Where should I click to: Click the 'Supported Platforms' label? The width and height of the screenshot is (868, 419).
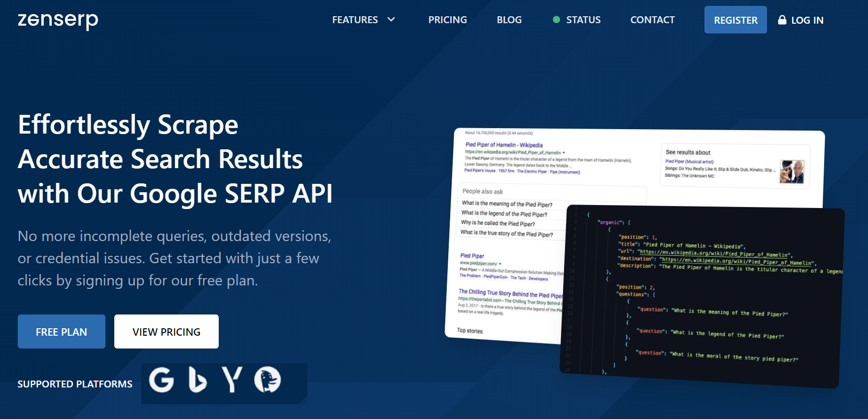pyautogui.click(x=75, y=384)
